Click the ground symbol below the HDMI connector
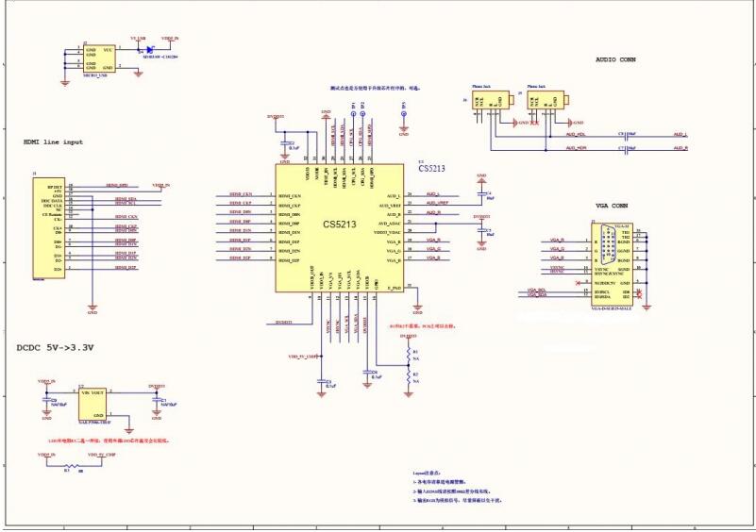This screenshot has width=756, height=532. click(x=92, y=307)
